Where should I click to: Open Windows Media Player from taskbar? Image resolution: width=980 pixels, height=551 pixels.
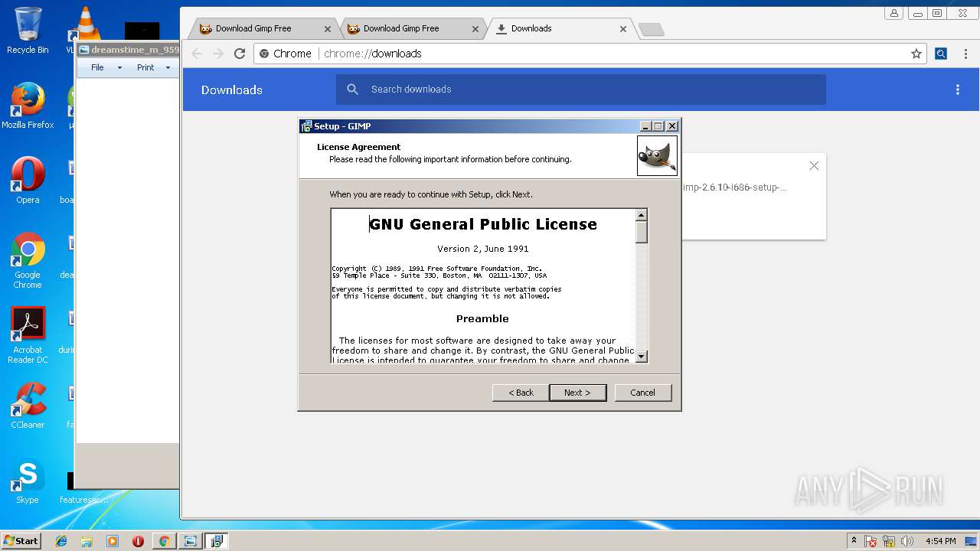tap(113, 541)
